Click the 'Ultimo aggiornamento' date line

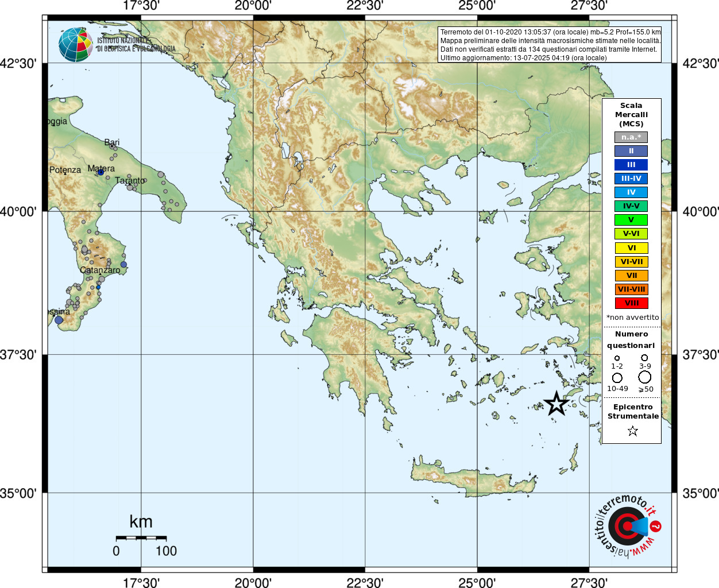point(523,58)
